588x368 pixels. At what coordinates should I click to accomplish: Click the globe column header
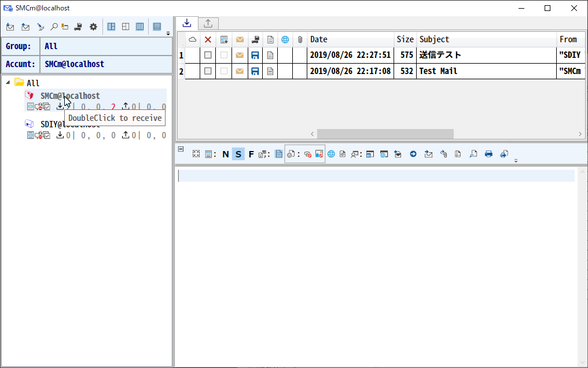285,39
